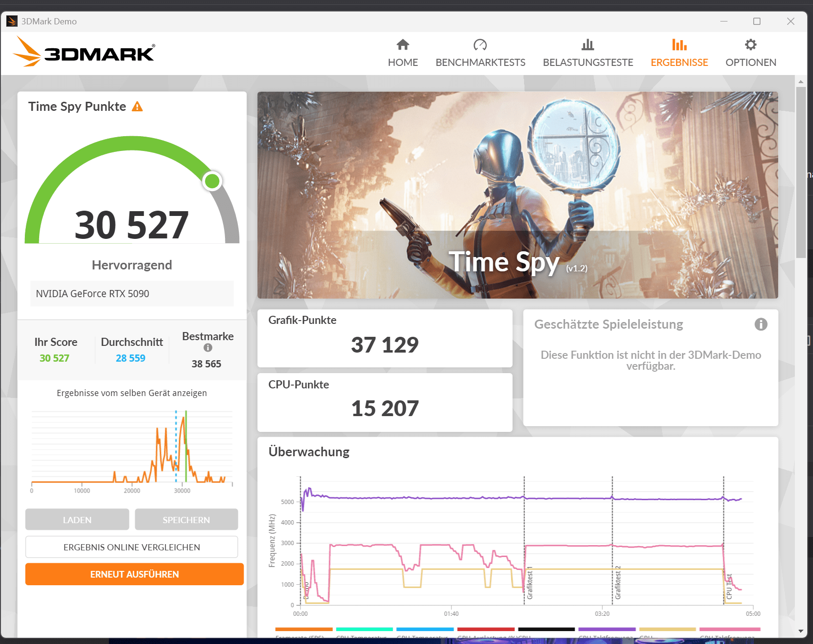
Task: Select the pink legend color swatch
Action: [730, 630]
